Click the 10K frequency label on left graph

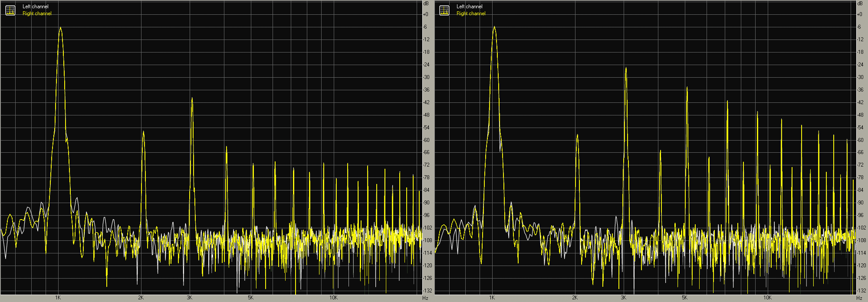(333, 298)
